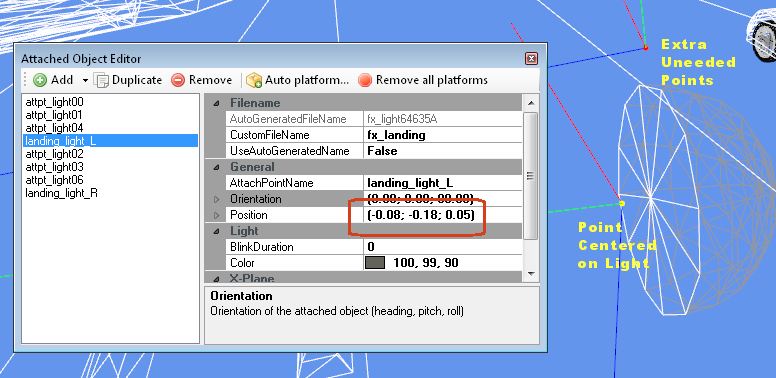This screenshot has width=776, height=378.
Task: Select attpt_light00 in the list
Action: [x=54, y=102]
